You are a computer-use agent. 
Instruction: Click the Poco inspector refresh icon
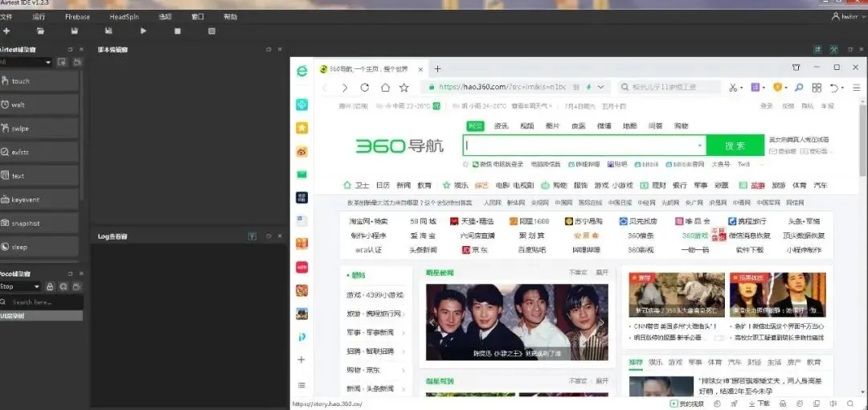point(63,286)
